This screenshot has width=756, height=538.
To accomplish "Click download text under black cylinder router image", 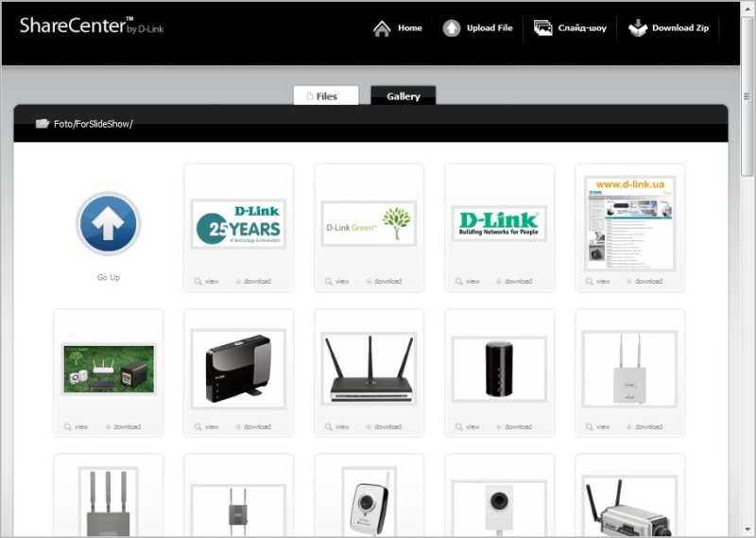I will click(x=518, y=427).
